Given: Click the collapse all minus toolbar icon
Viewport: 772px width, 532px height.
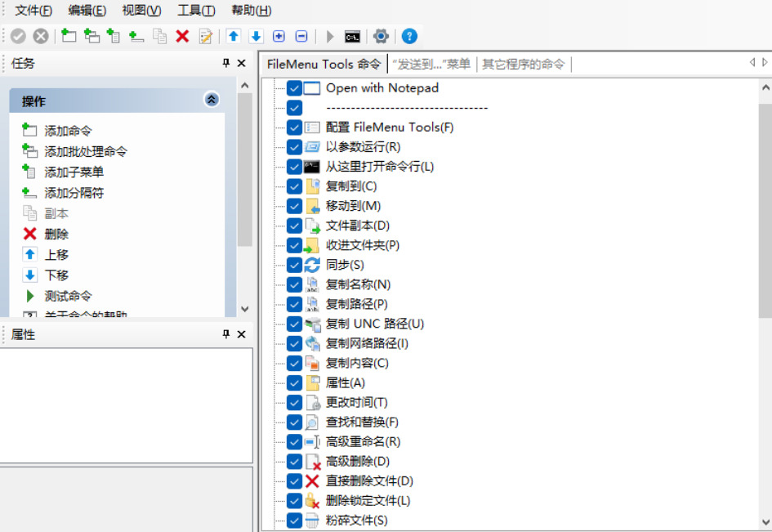Looking at the screenshot, I should pyautogui.click(x=301, y=36).
